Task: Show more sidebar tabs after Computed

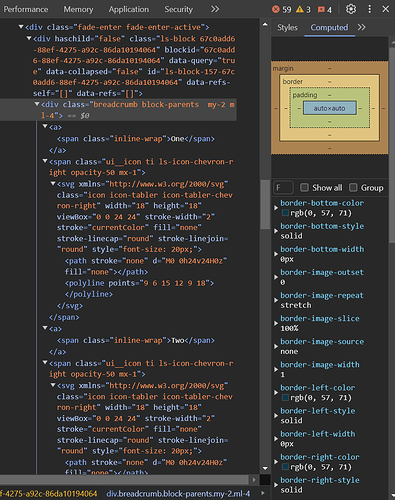Action: coord(361,27)
